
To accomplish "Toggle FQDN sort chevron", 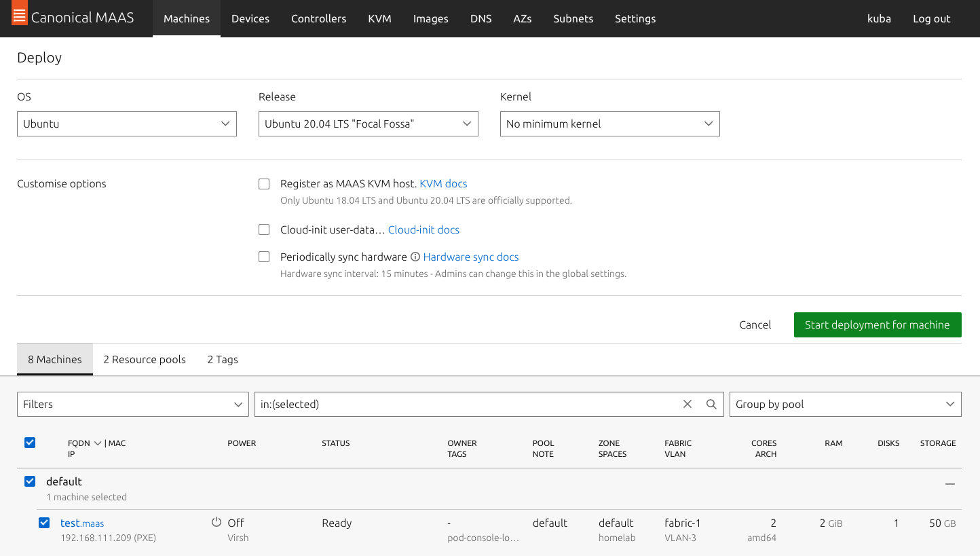I will click(98, 443).
